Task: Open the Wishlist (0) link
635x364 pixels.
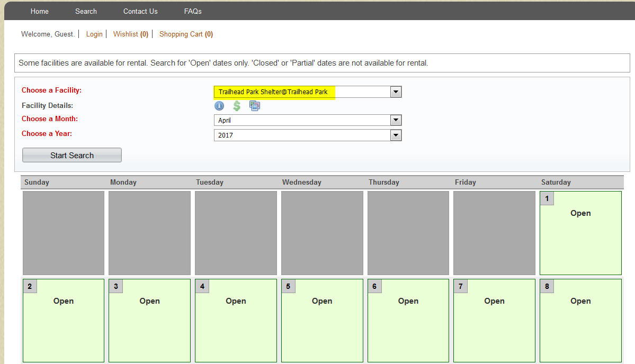Action: [x=130, y=34]
